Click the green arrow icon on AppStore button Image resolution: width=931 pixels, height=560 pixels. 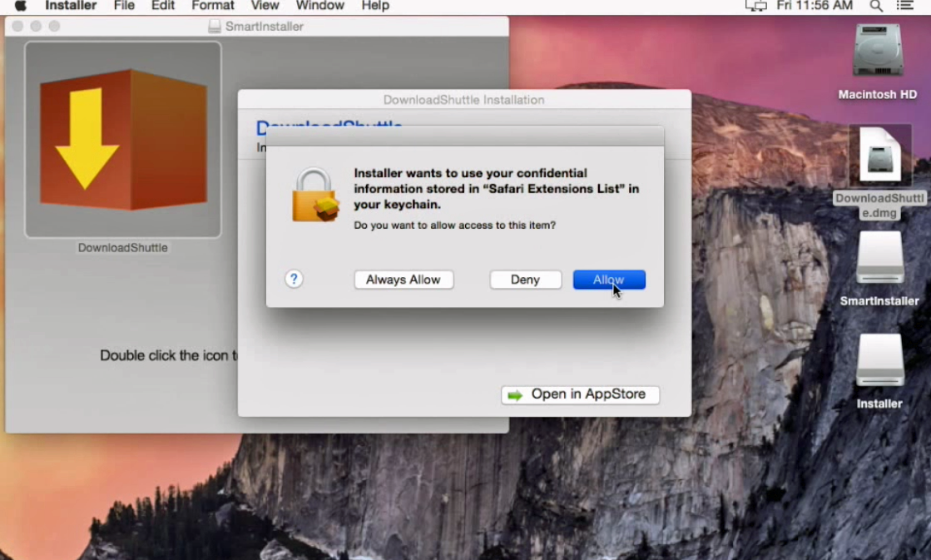click(x=515, y=395)
